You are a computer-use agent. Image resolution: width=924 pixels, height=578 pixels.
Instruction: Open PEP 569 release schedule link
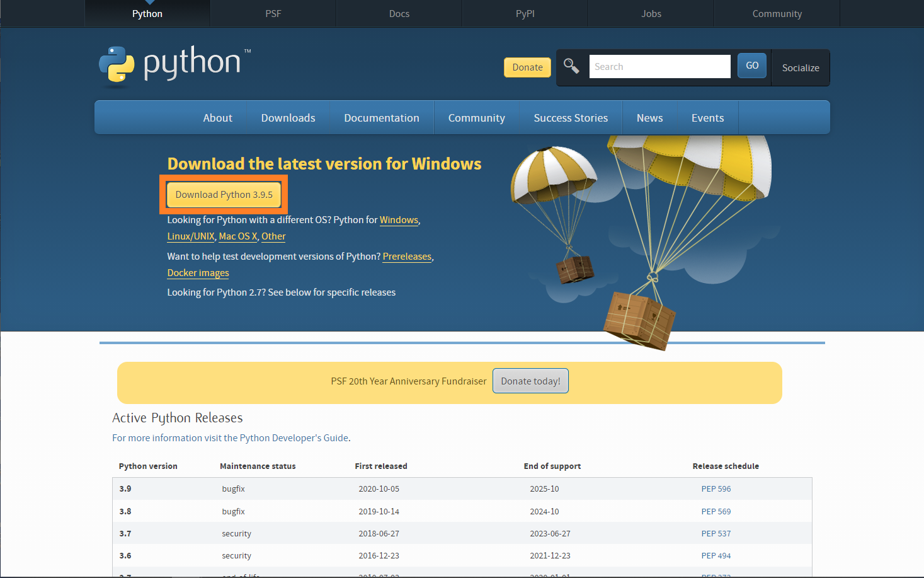click(x=716, y=512)
